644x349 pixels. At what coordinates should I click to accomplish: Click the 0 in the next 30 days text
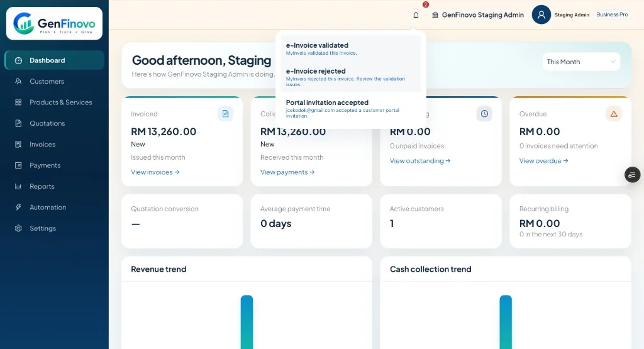(x=551, y=234)
